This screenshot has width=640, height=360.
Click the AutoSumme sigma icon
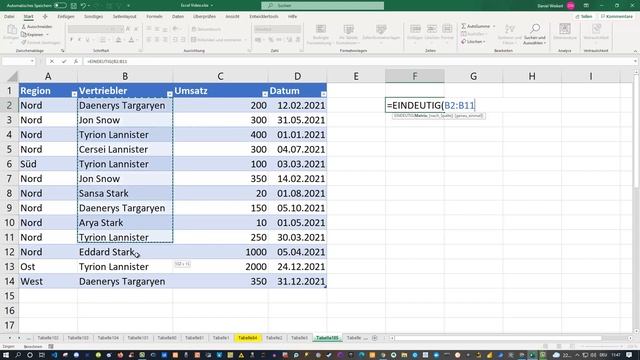[464, 26]
